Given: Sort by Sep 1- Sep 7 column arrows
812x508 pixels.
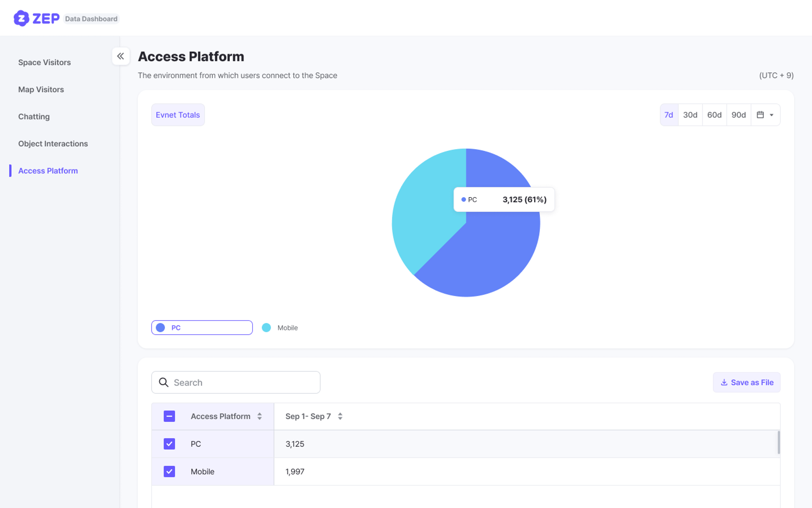Looking at the screenshot, I should pyautogui.click(x=340, y=416).
